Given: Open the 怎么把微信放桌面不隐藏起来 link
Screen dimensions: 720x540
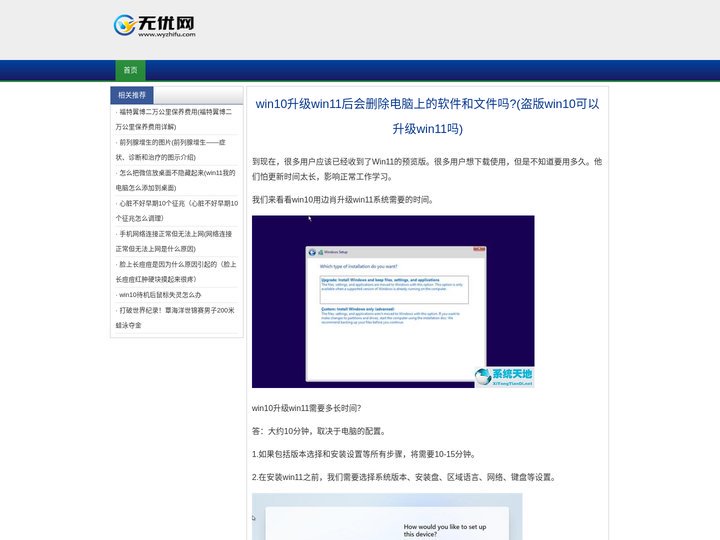Looking at the screenshot, I should pos(175,180).
